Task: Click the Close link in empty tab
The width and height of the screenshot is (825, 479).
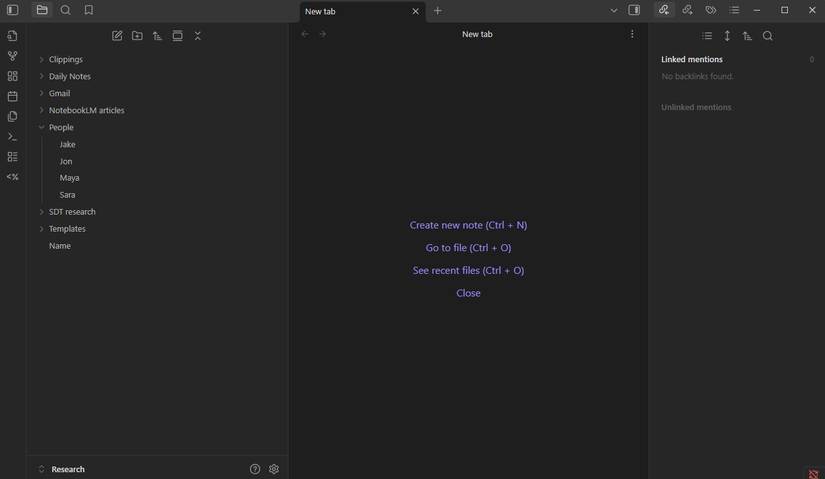Action: pos(468,293)
